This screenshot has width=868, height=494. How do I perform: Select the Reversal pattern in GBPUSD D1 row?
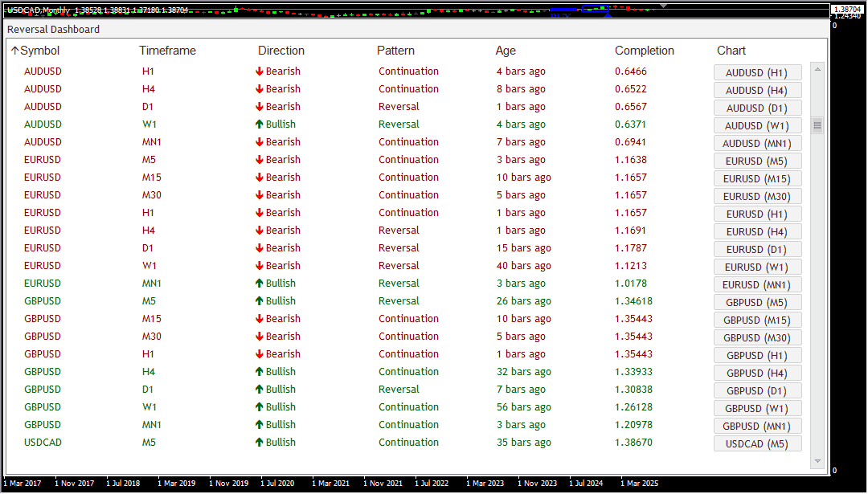(x=399, y=390)
